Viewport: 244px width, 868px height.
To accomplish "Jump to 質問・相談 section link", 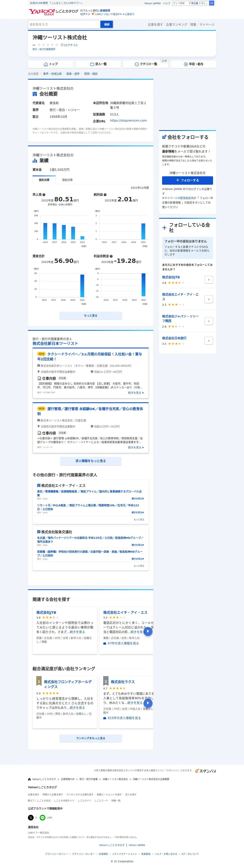I will pyautogui.click(x=91, y=74).
